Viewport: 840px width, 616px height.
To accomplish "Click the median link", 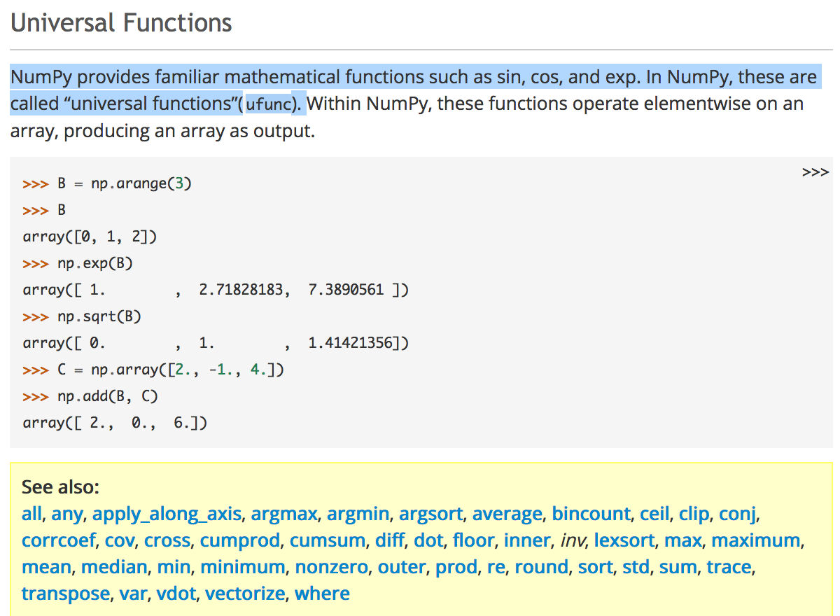I will (x=114, y=567).
